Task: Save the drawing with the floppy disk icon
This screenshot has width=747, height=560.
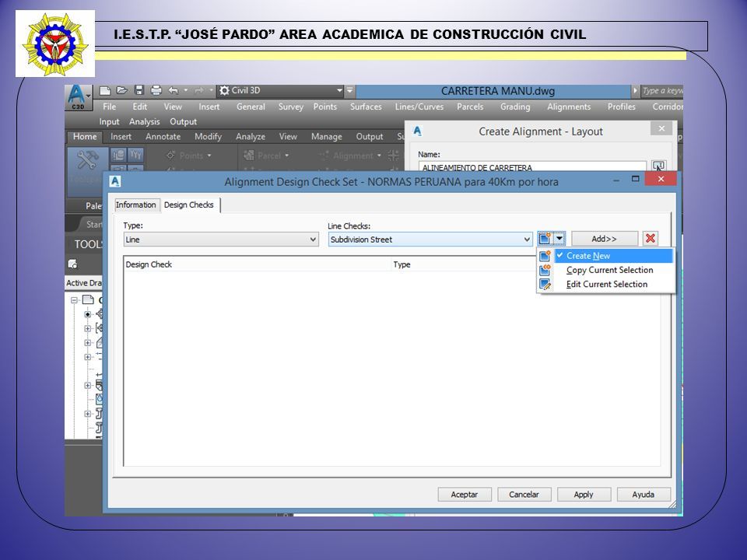Action: 139,90
